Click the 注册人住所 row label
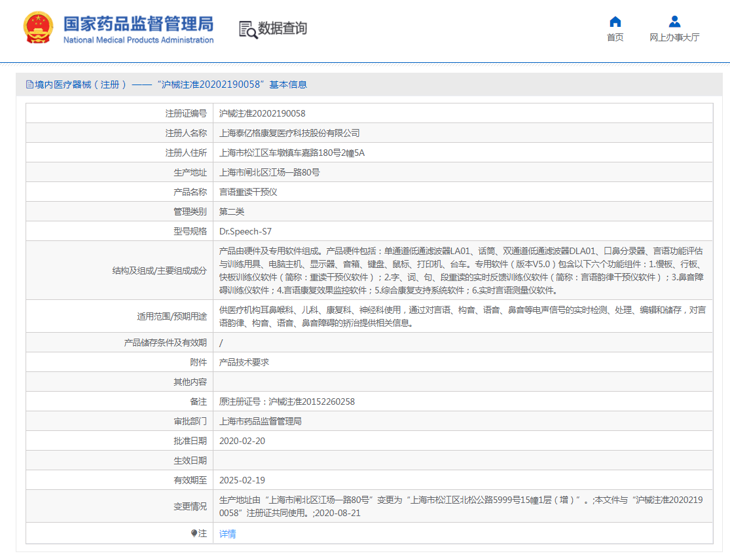The height and width of the screenshot is (560, 730). (186, 153)
